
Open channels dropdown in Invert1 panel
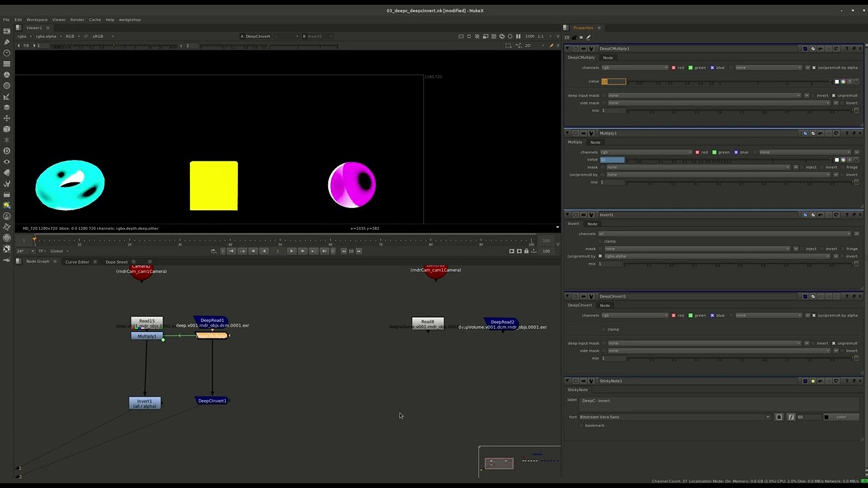(724, 234)
